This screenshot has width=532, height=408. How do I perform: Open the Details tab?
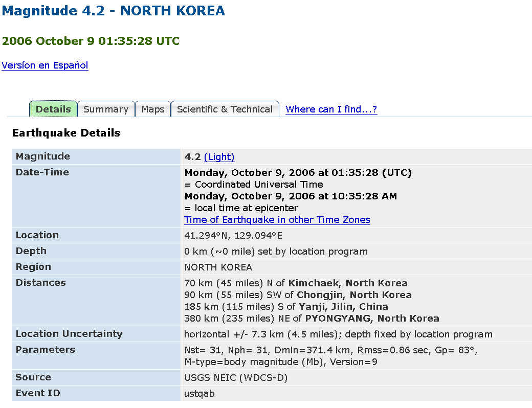(x=53, y=109)
